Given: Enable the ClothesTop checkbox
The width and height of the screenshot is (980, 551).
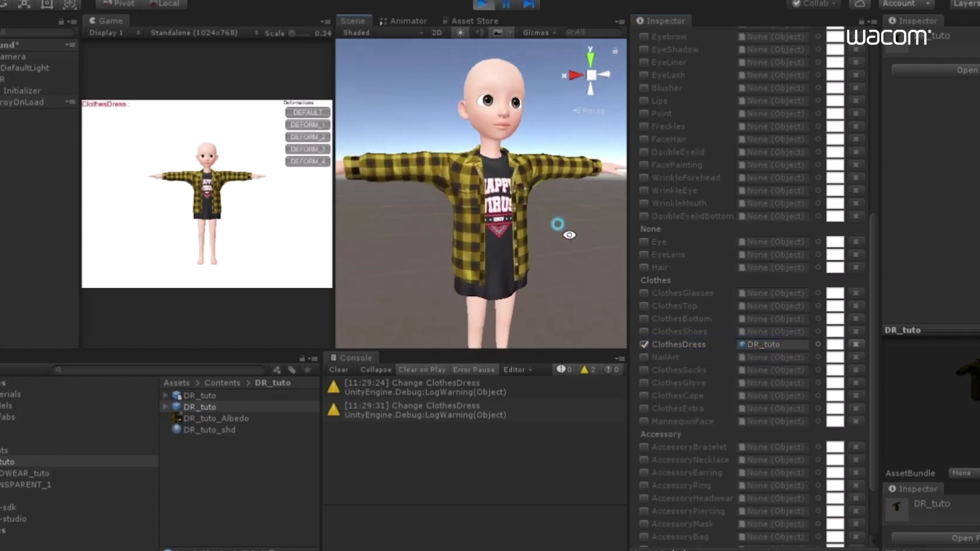Looking at the screenshot, I should tap(645, 306).
